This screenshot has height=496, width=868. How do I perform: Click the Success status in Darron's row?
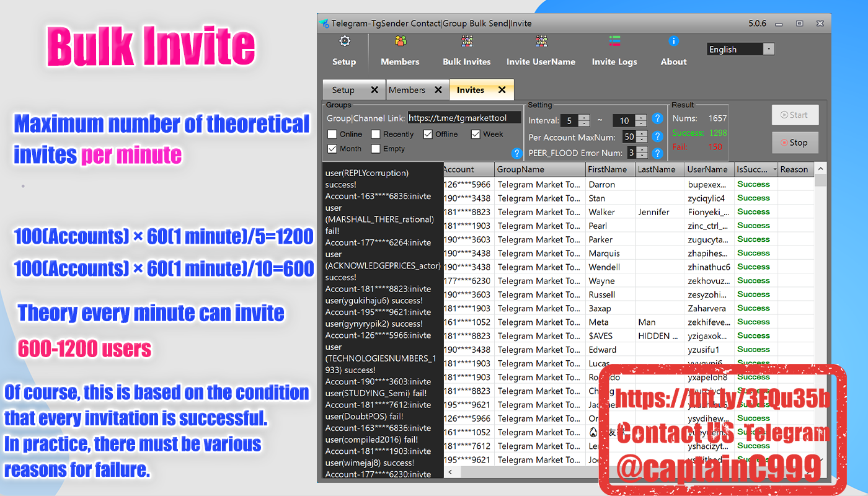coord(753,184)
